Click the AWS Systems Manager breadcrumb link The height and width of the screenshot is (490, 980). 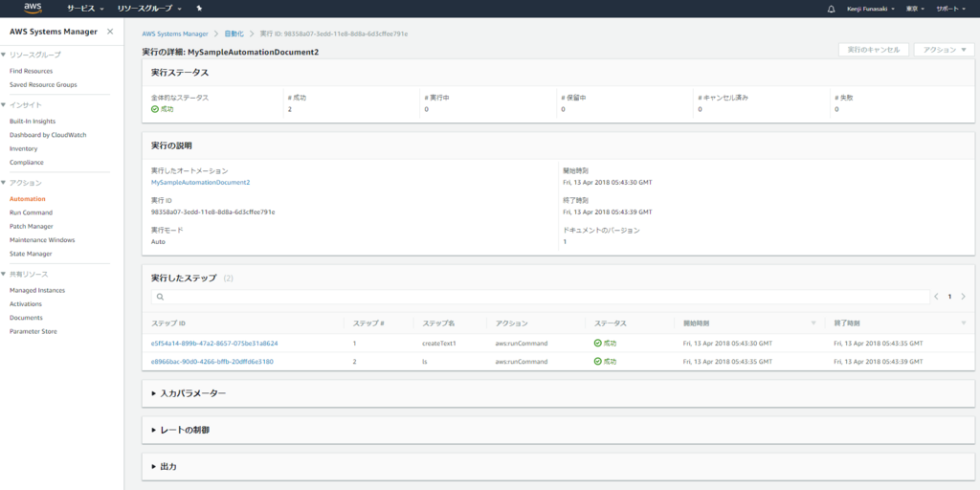coord(175,33)
